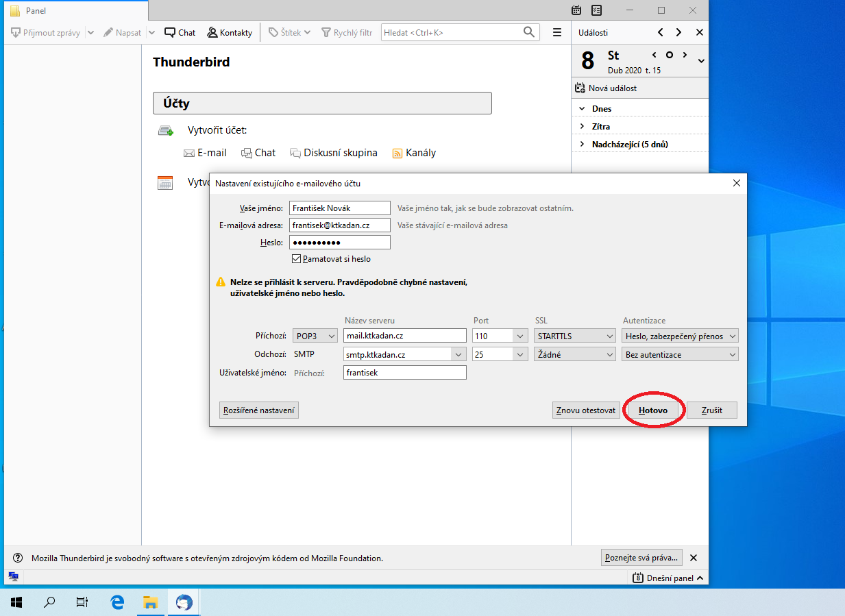Toggle the Rychlý filtr button
This screenshot has width=845, height=616.
pos(346,32)
